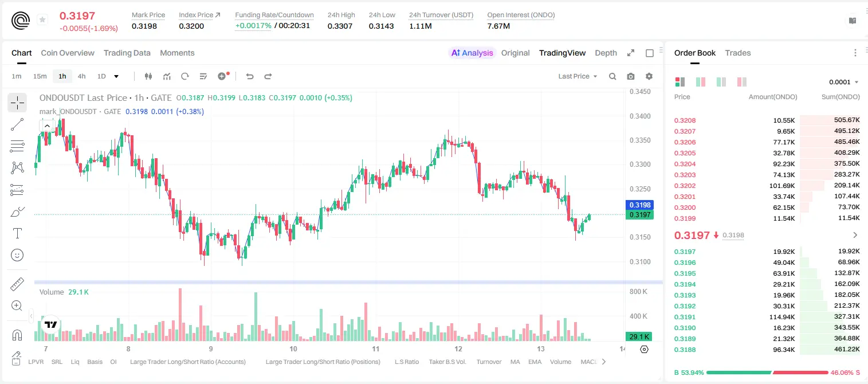Launch AI Analysis view
The width and height of the screenshot is (868, 384).
[472, 53]
